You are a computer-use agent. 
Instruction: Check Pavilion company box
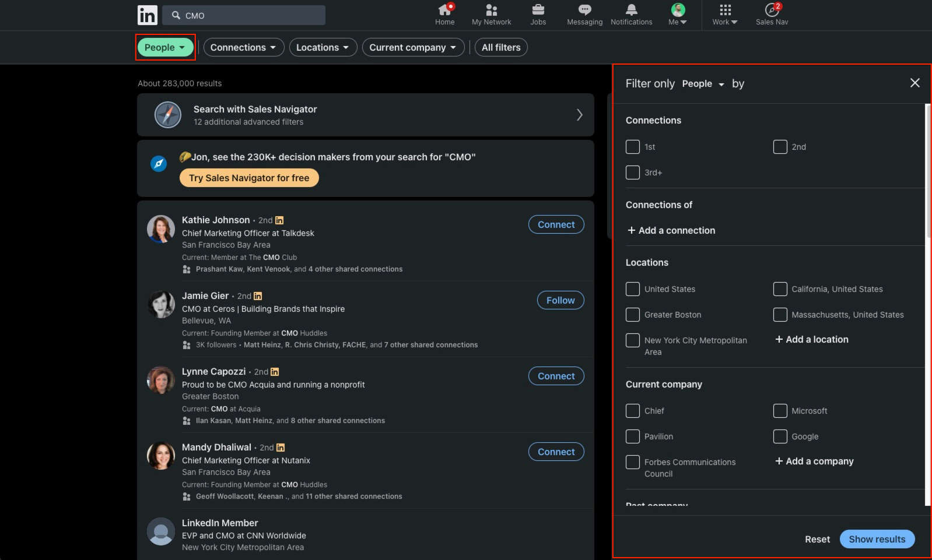coord(633,436)
